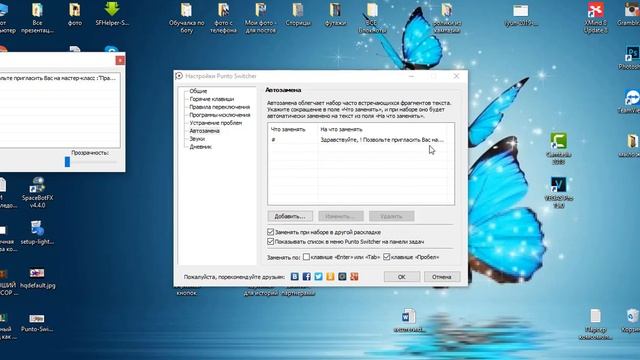Viewport: 640px width, 360px height.
Task: Click the Удалить button
Action: coord(391,216)
